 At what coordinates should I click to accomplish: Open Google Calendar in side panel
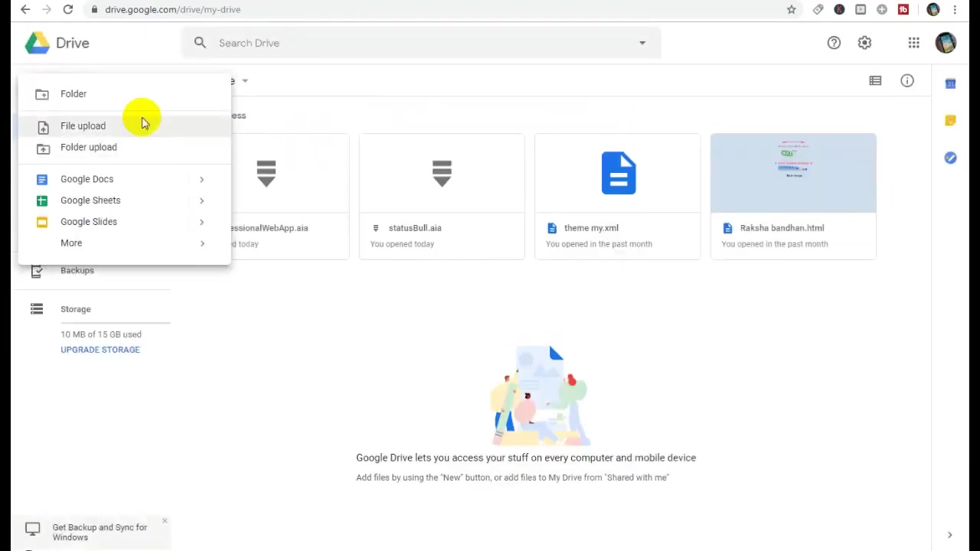coord(950,83)
